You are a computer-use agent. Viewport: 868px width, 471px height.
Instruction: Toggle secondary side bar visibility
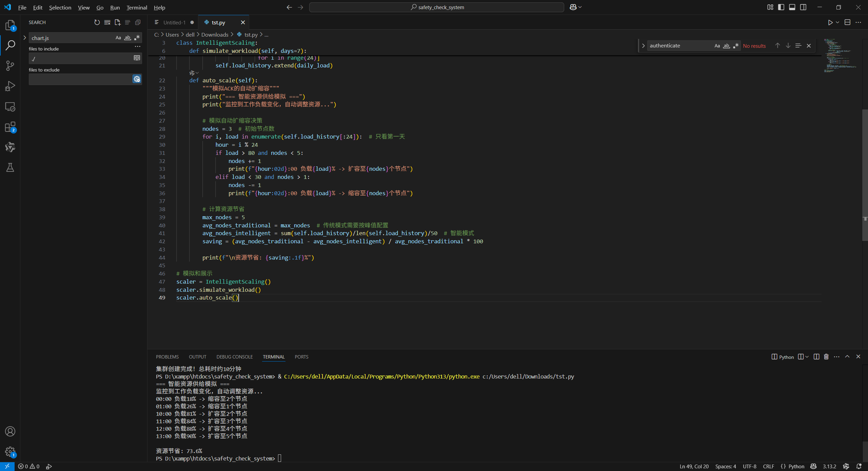(x=803, y=7)
